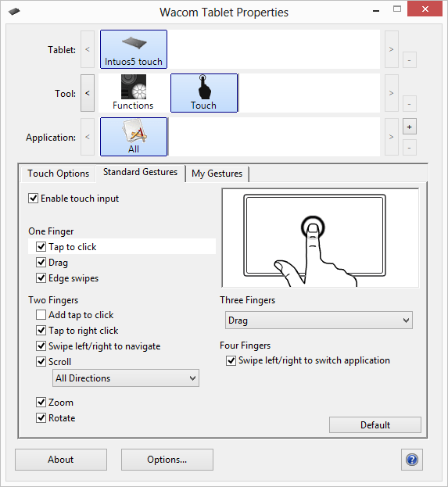448x487 pixels.
Task: Toggle the Rotate gesture checkbox
Action: pos(41,417)
